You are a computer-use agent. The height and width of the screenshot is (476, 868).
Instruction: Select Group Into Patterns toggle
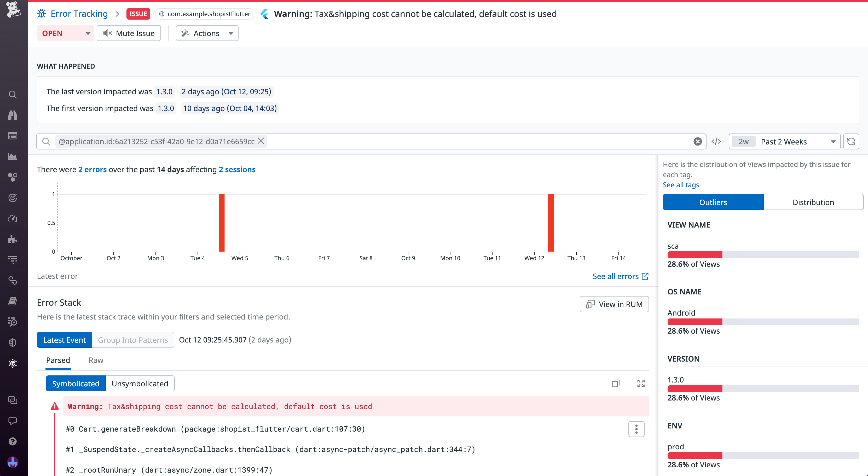133,340
